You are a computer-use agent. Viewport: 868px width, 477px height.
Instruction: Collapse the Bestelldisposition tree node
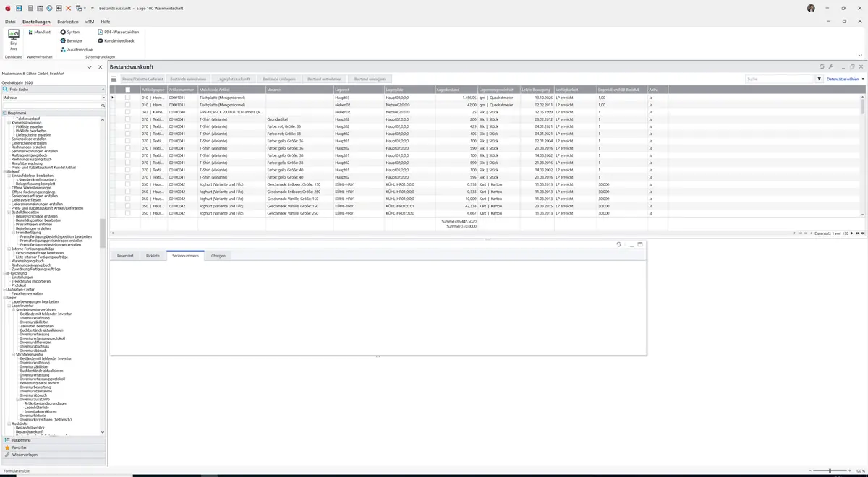tap(9, 212)
